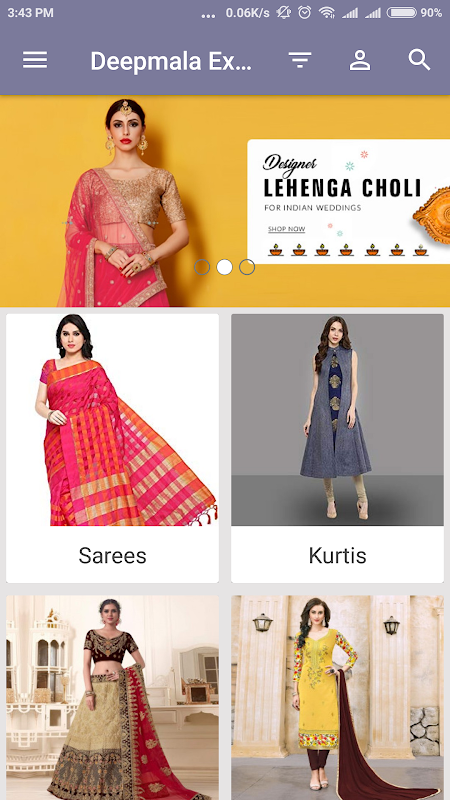Image resolution: width=450 pixels, height=800 pixels.
Task: Tap the alarm clock status icon
Action: tap(305, 13)
